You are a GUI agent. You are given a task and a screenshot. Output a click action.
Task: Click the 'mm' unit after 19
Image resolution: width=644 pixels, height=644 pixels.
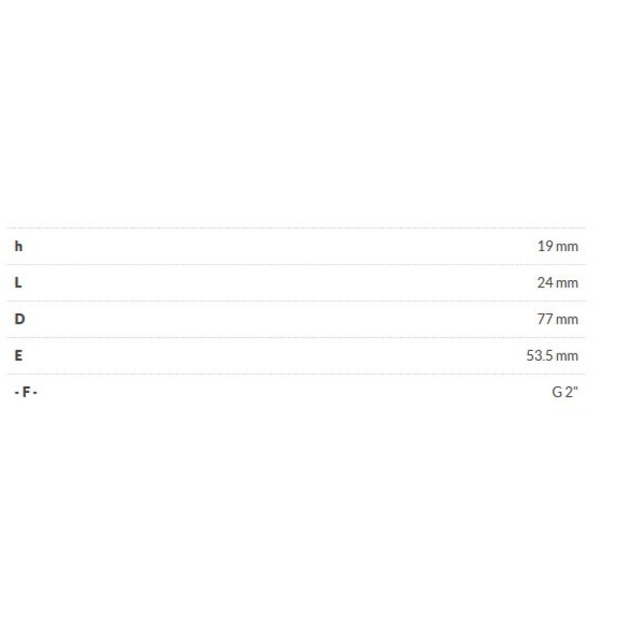568,246
